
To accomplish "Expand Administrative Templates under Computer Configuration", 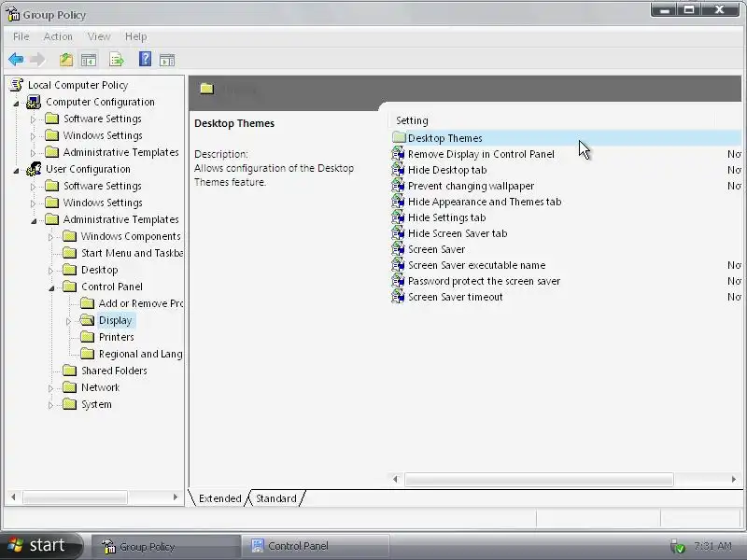I will (x=33, y=153).
